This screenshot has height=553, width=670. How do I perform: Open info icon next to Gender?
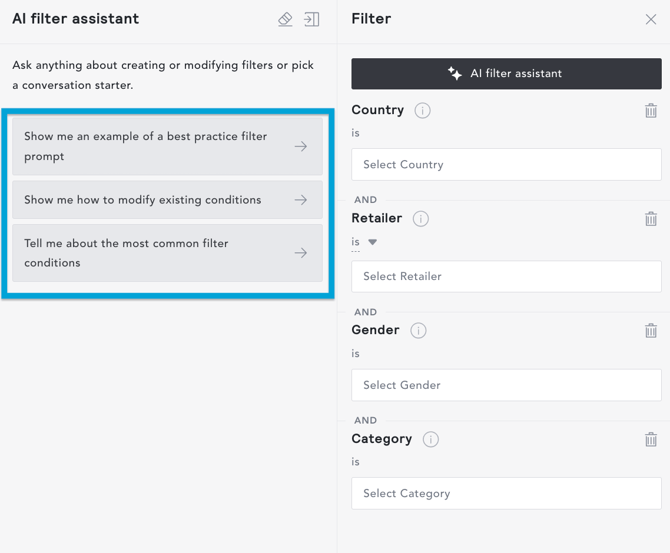pos(418,331)
